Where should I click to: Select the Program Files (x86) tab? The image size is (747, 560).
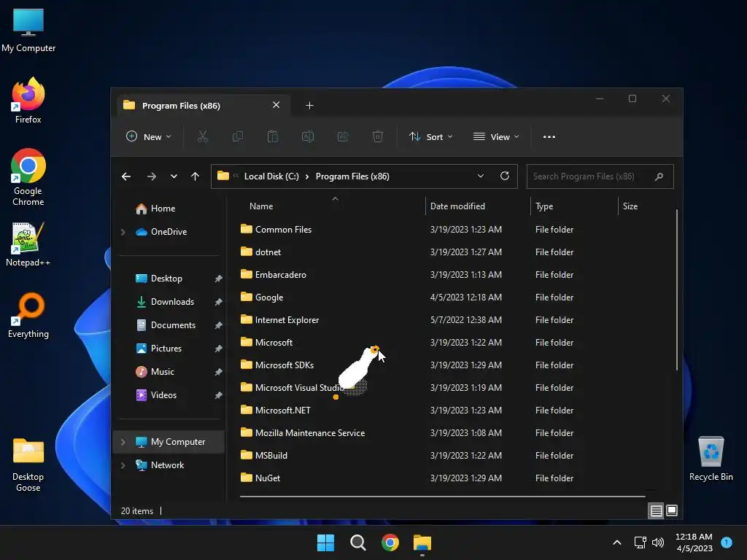pos(204,106)
